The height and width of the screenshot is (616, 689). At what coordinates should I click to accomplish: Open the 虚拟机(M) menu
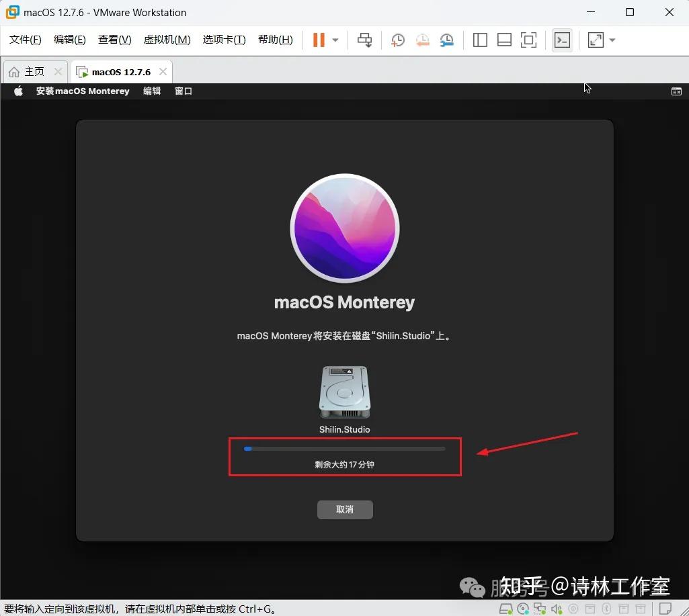tap(167, 40)
